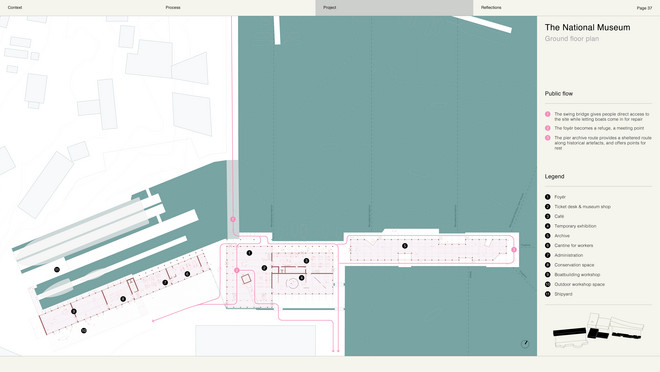
Task: Go to the Reflections tab
Action: tap(491, 8)
